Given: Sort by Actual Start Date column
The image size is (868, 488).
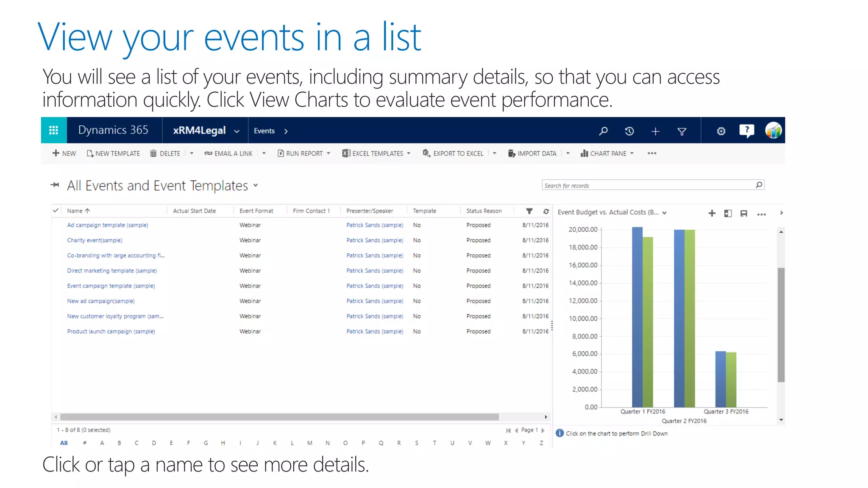Looking at the screenshot, I should click(x=194, y=211).
